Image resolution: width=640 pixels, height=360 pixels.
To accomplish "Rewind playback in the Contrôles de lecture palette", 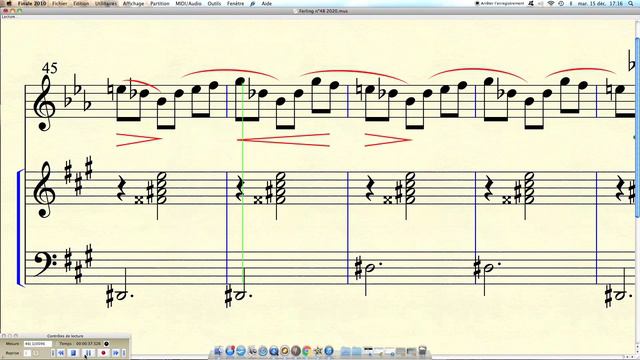I will (60, 353).
